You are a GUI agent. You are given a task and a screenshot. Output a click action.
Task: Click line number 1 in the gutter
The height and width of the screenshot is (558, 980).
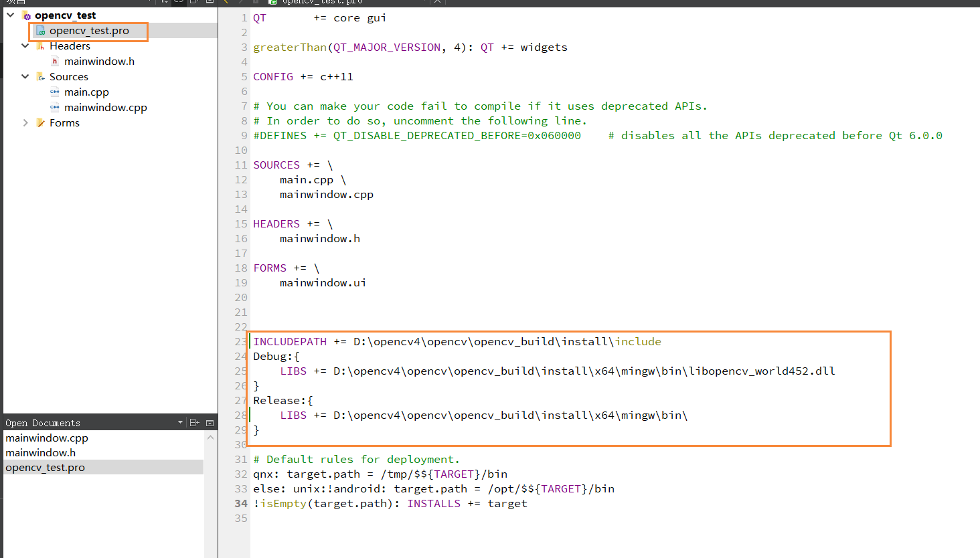point(244,18)
